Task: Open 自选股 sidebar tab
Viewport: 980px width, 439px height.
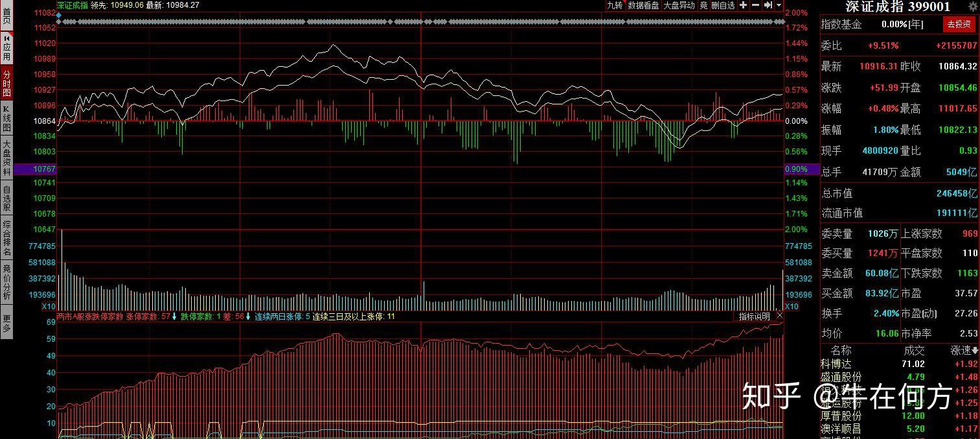Action: point(6,198)
